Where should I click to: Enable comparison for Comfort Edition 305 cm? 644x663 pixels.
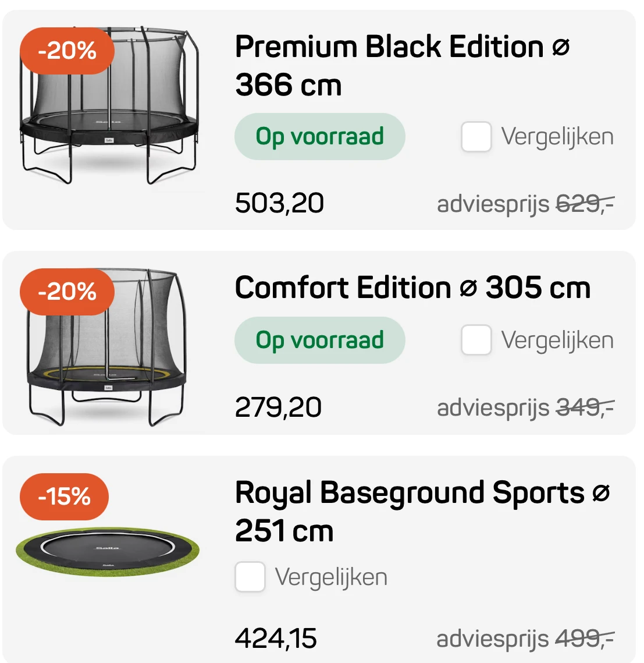(x=476, y=341)
